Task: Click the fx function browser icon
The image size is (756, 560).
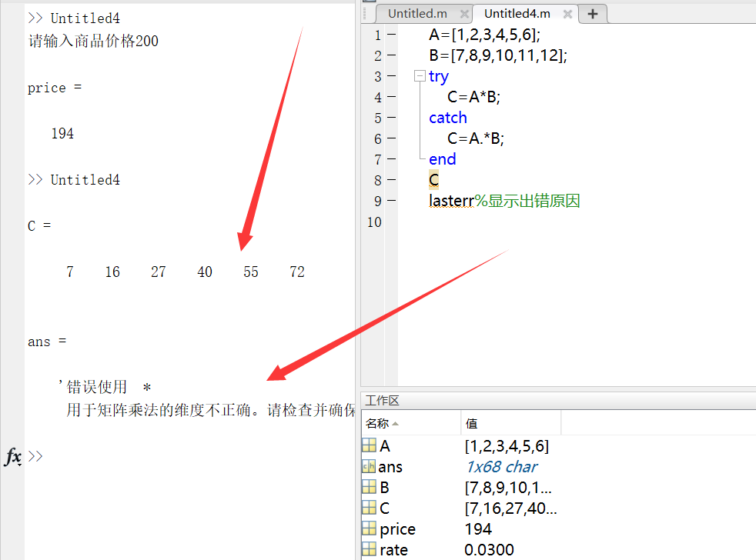Action: click(13, 456)
